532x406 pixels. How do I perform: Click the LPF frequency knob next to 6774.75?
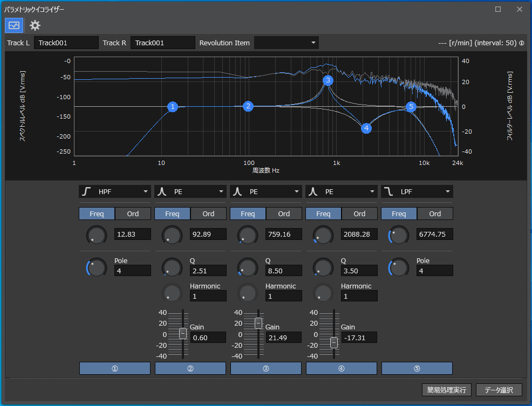click(x=399, y=235)
